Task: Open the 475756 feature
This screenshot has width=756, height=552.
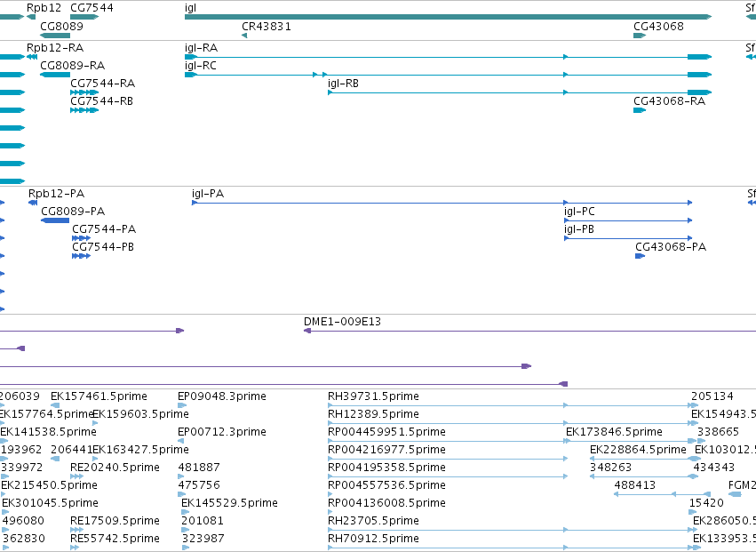Action: pos(182,494)
